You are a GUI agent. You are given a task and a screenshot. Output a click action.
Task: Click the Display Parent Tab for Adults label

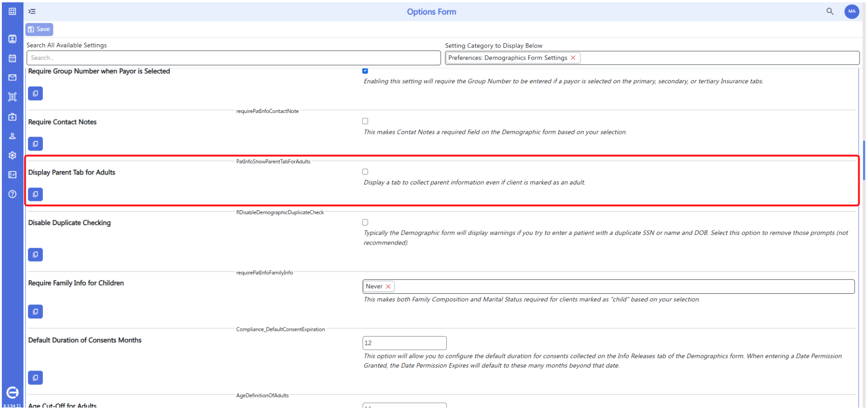pos(72,172)
